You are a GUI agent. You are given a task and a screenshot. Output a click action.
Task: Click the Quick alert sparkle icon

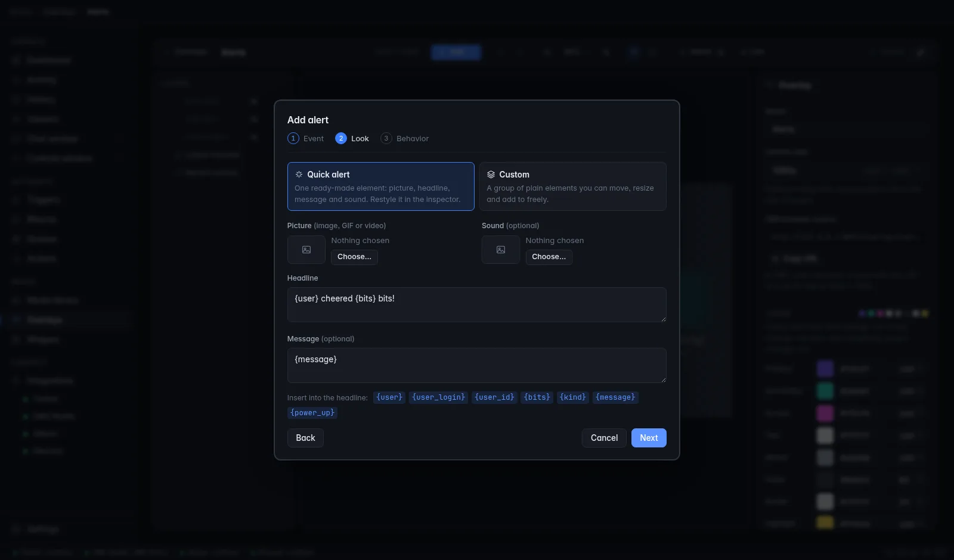coord(299,175)
